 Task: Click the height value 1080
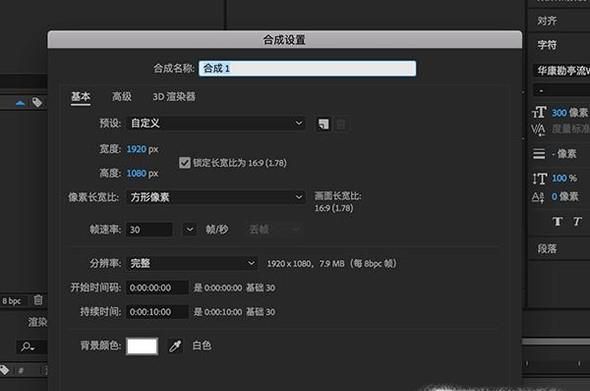[x=136, y=173]
